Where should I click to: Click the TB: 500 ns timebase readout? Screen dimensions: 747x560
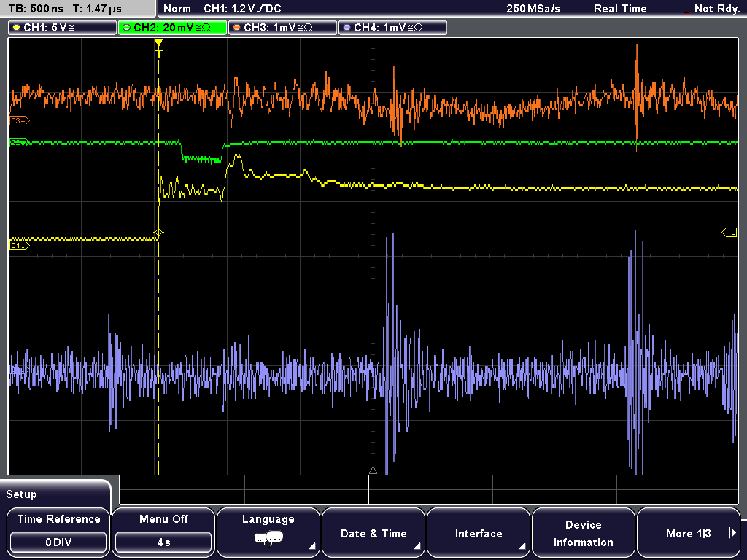[x=36, y=9]
